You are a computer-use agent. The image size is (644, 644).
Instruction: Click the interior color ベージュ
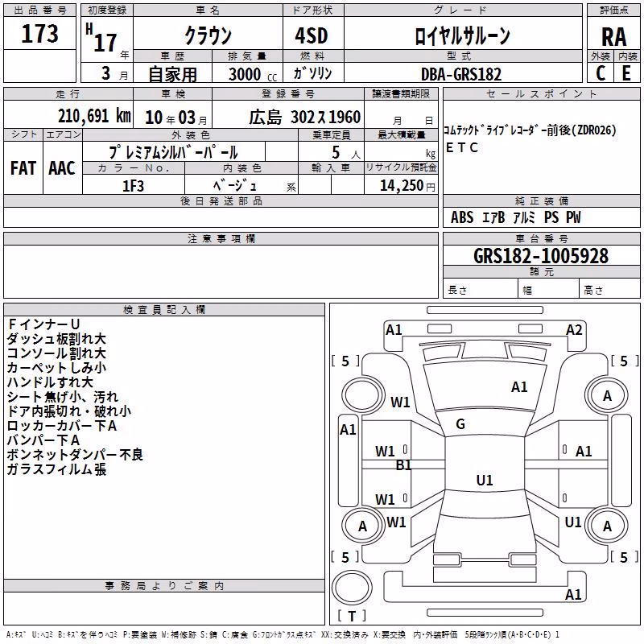(x=234, y=186)
